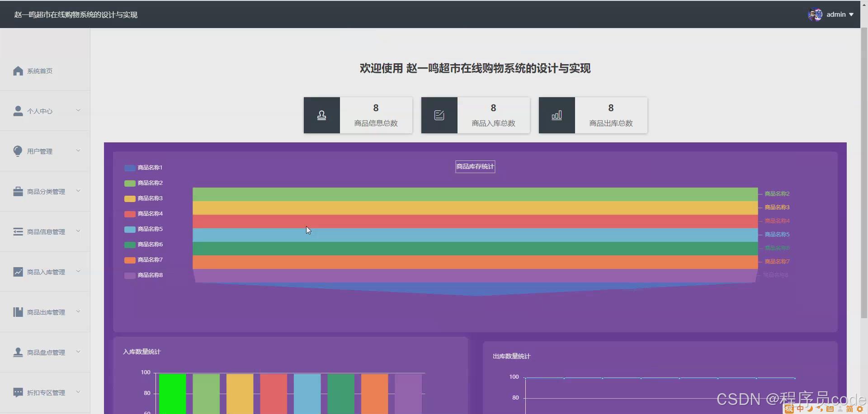This screenshot has width=868, height=414.
Task: Click the person icon for 个人中心
Action: [18, 111]
